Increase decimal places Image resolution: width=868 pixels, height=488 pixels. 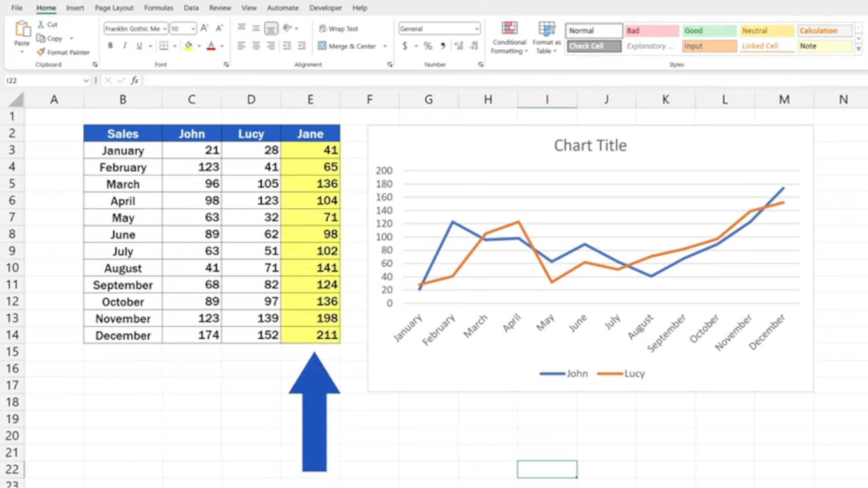tap(458, 46)
